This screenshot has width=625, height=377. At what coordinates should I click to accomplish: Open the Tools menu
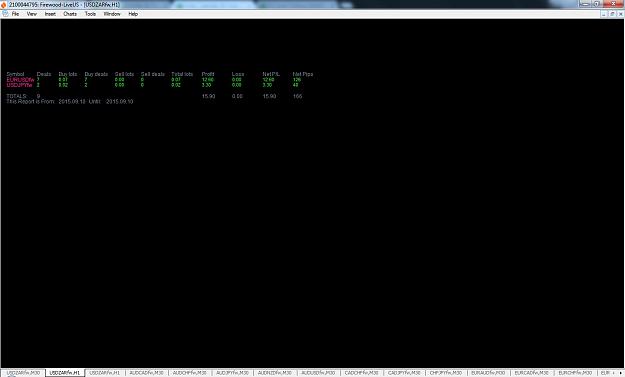click(90, 14)
